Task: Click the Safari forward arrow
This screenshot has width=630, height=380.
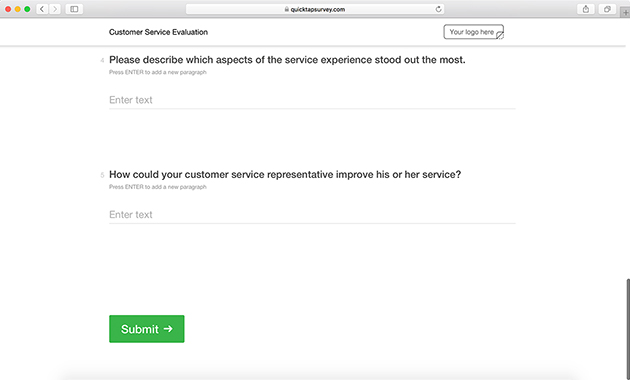Action: click(x=55, y=9)
